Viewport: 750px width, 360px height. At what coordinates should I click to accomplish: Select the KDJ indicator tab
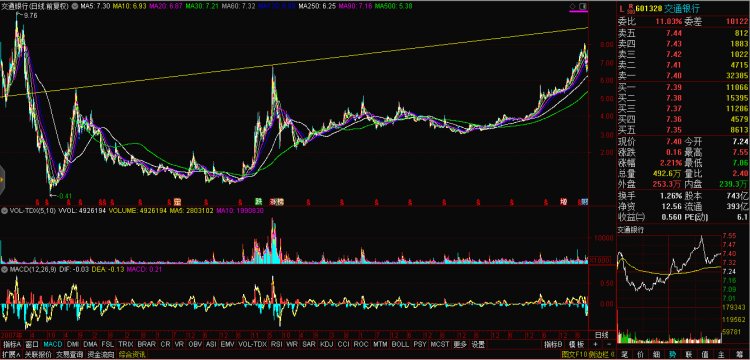[327, 344]
